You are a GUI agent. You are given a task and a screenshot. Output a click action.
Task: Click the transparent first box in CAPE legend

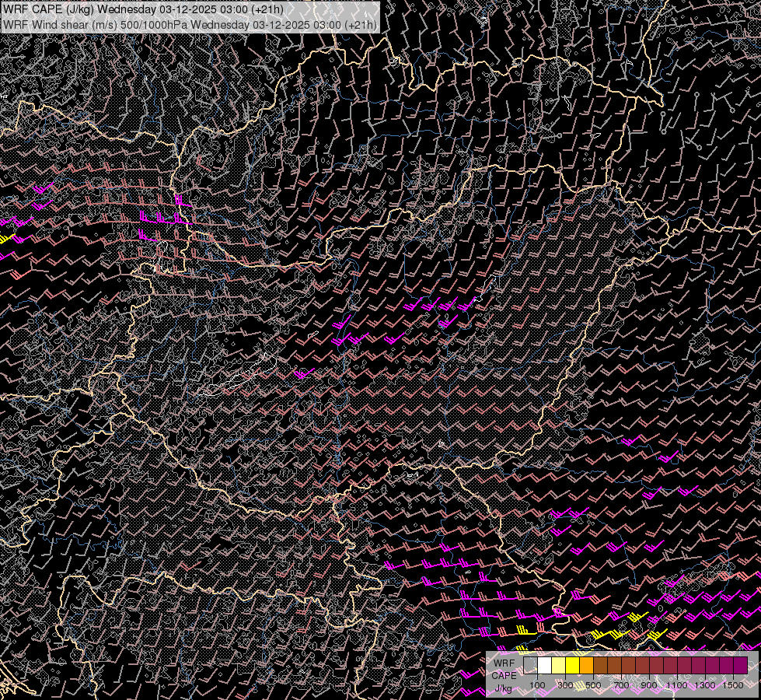(531, 665)
